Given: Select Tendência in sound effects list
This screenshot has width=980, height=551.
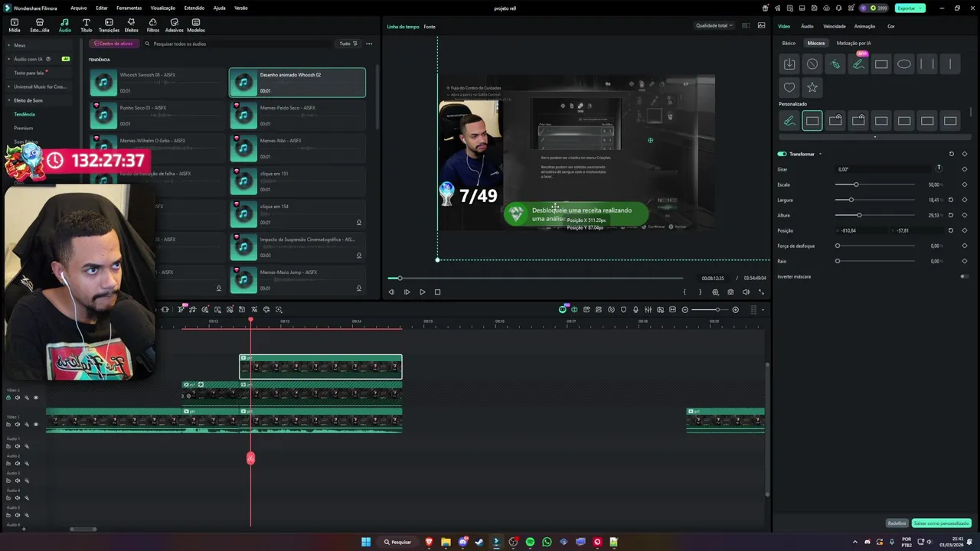Looking at the screenshot, I should (x=24, y=114).
